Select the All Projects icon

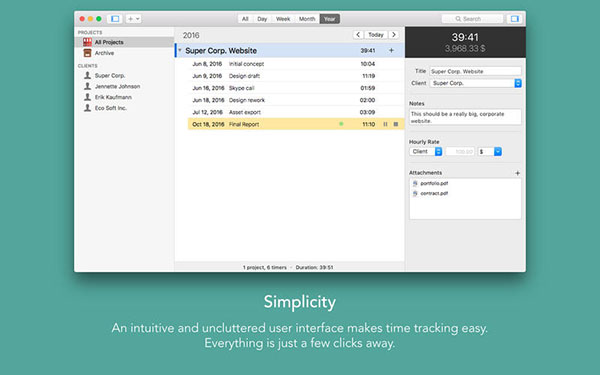[x=87, y=42]
